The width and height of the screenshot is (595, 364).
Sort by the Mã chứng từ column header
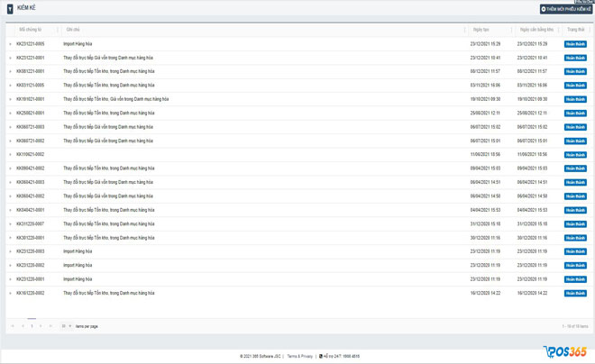[31, 30]
